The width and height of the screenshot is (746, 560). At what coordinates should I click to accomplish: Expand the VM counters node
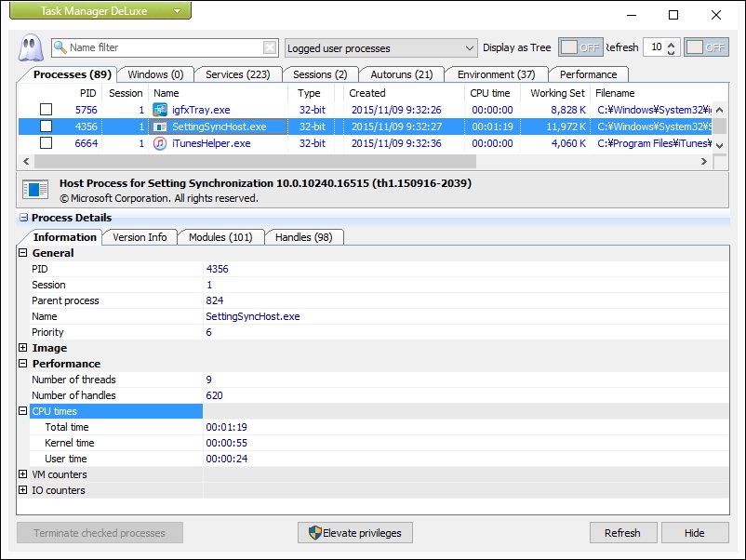(22, 473)
